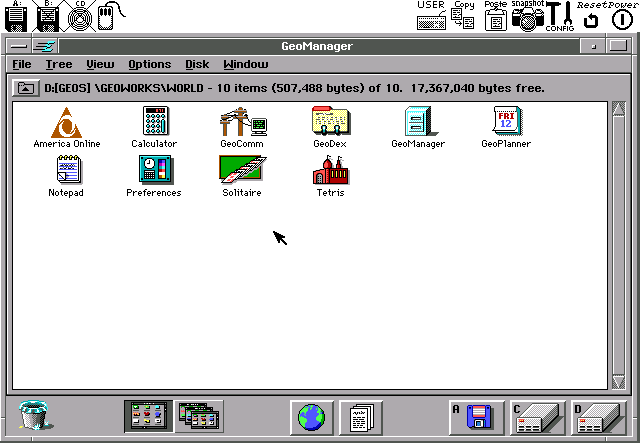Screen dimensions: 640x443
Task: Open the View menu
Action: (x=100, y=64)
